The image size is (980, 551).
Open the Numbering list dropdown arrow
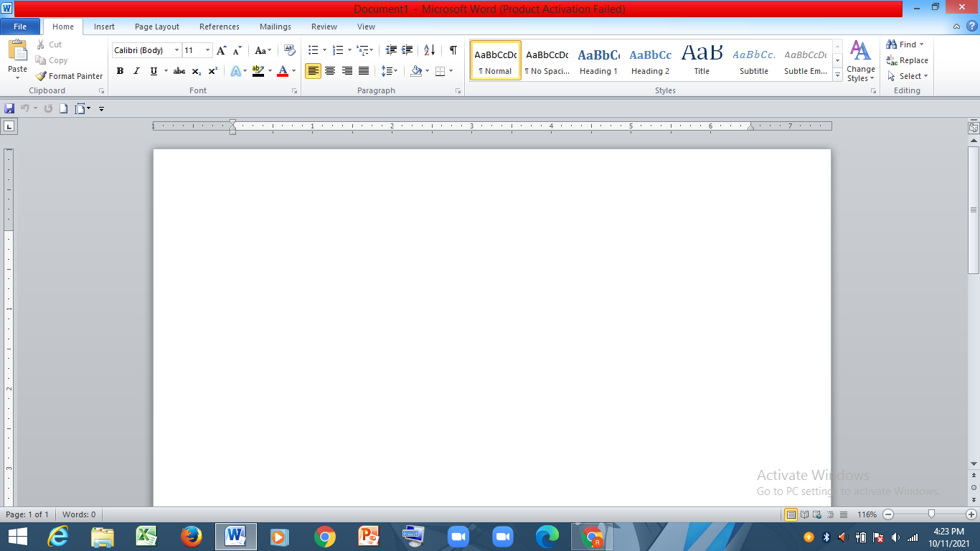349,50
